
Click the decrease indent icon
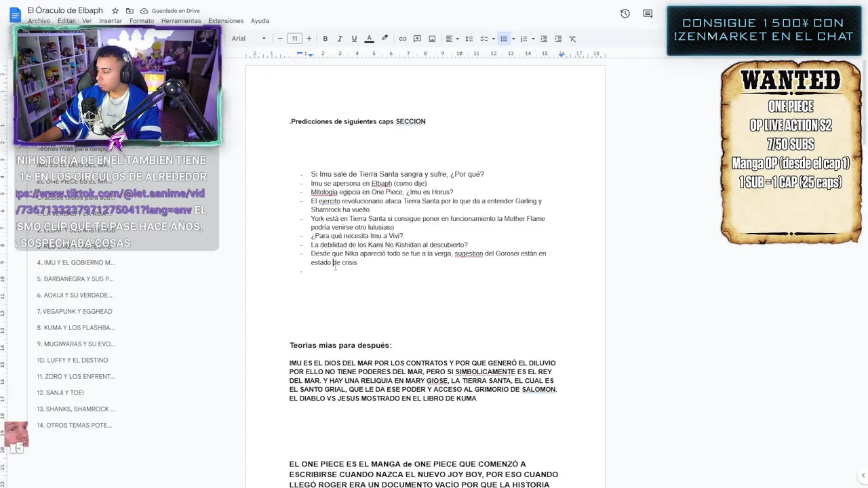coord(544,39)
